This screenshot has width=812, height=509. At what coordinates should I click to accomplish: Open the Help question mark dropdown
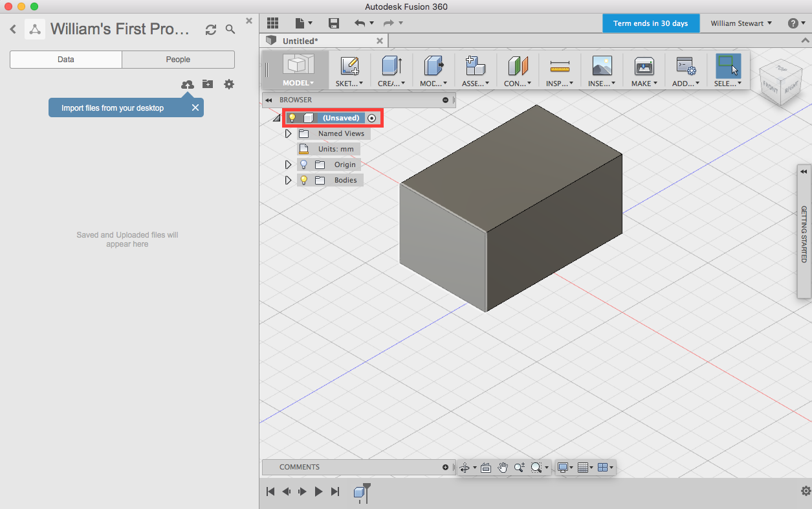click(795, 23)
